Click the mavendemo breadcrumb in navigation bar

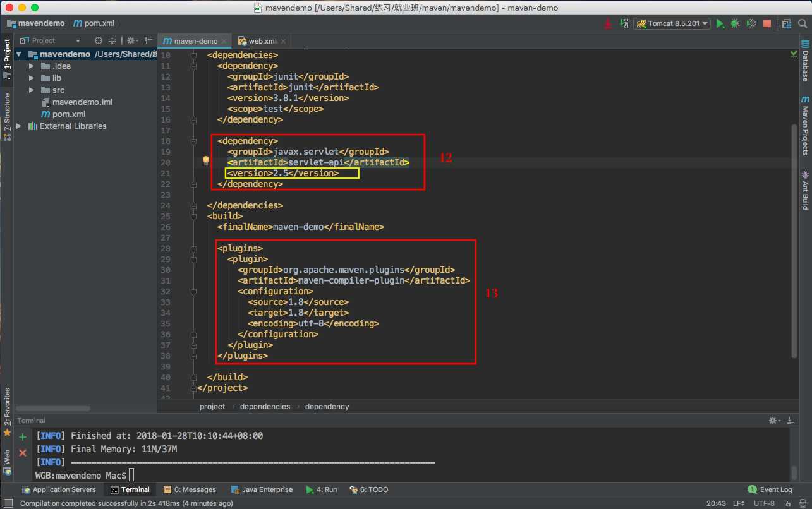click(36, 23)
